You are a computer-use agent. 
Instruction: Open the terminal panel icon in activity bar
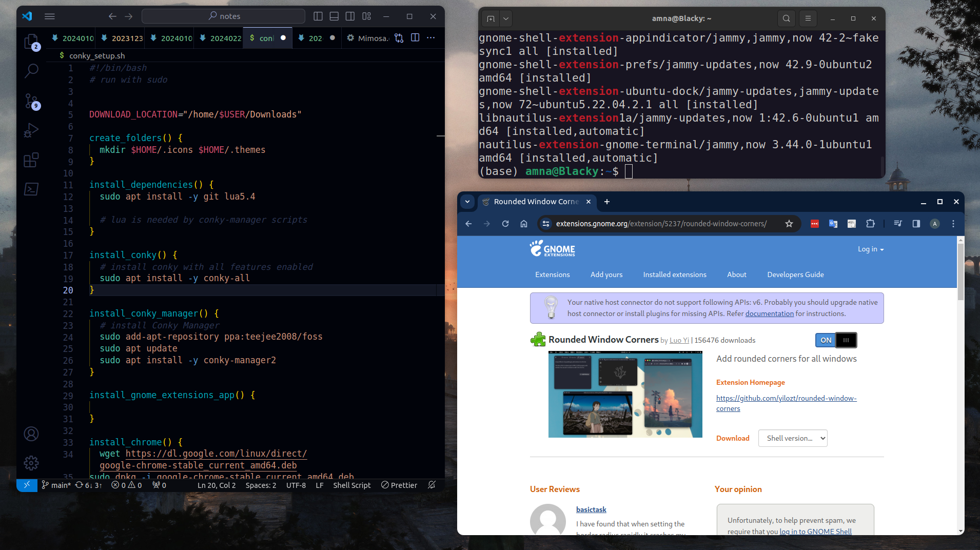pyautogui.click(x=31, y=189)
